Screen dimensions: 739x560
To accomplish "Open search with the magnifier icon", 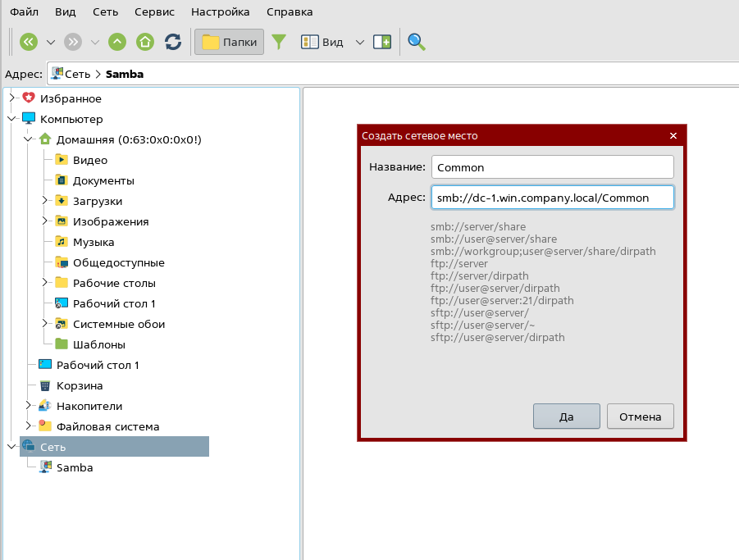I will (x=417, y=42).
